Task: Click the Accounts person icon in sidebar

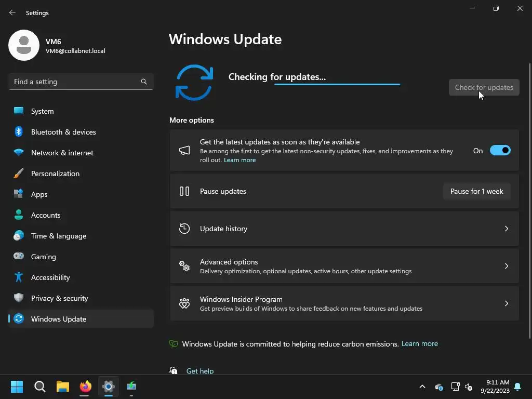Action: [19, 215]
